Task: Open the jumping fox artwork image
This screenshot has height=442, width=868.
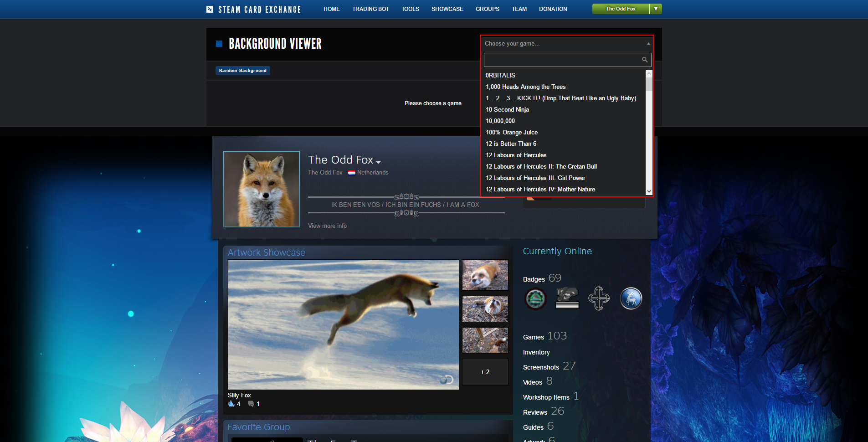Action: tap(344, 324)
